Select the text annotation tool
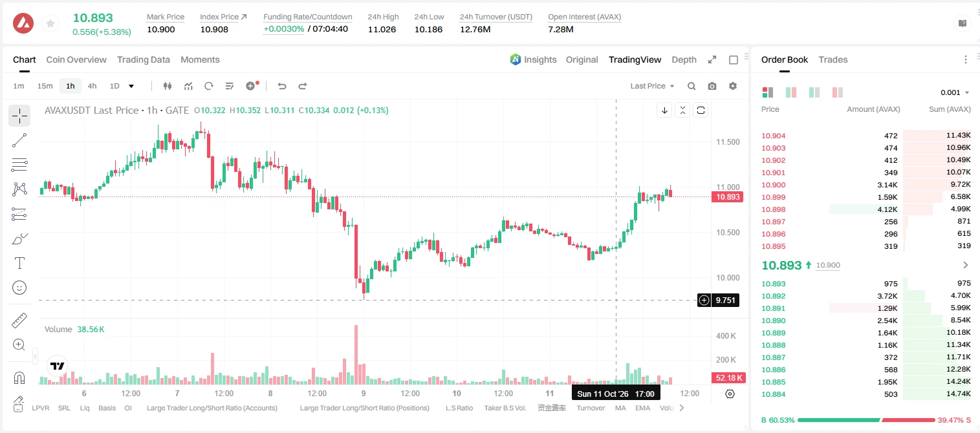This screenshot has width=980, height=433. pos(19,263)
